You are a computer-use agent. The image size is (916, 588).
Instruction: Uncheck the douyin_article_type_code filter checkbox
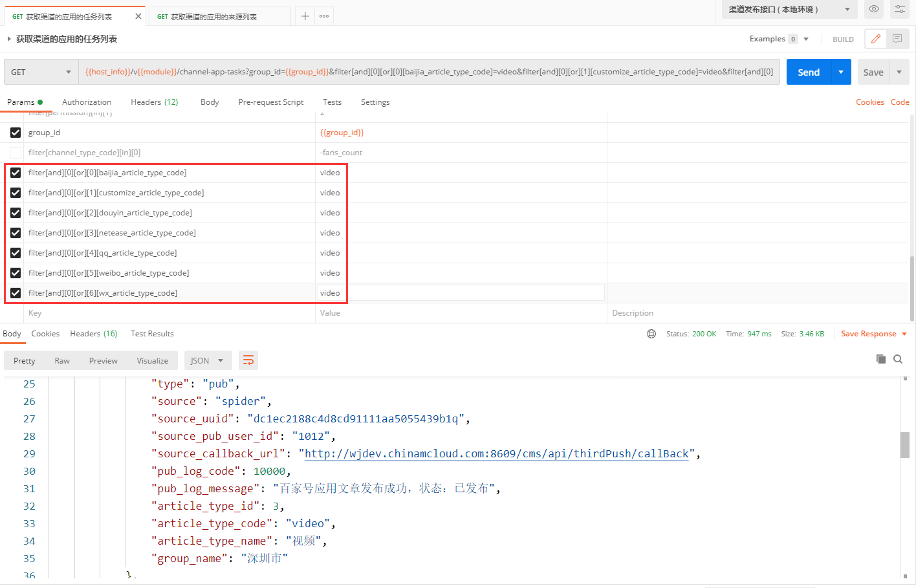pyautogui.click(x=16, y=213)
